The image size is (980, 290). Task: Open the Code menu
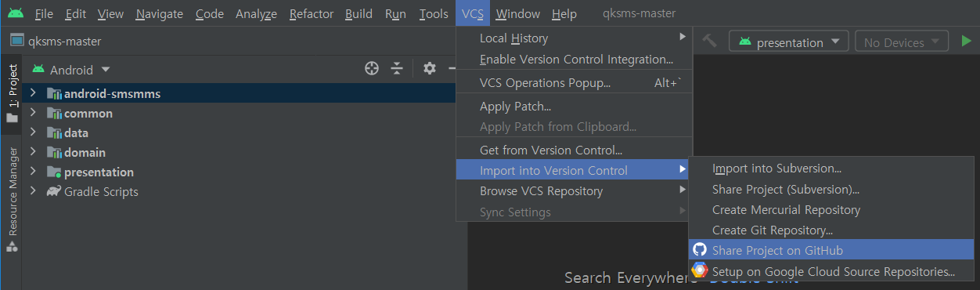click(x=209, y=14)
